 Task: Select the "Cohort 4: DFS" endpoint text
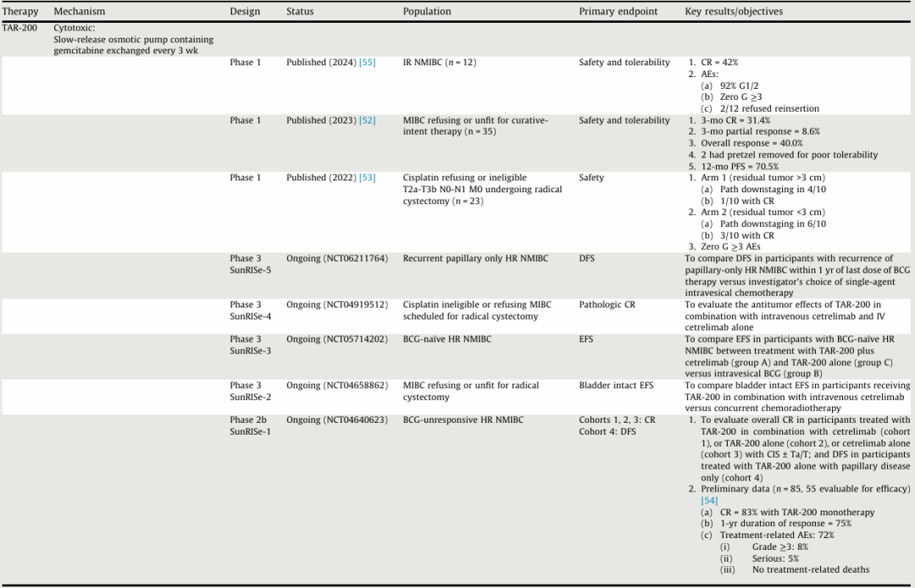[x=607, y=431]
